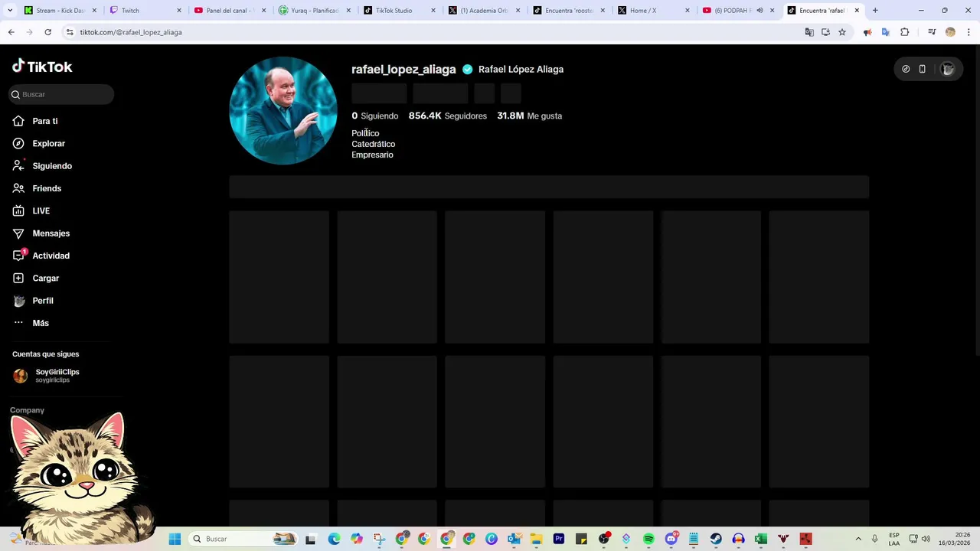The width and height of the screenshot is (980, 551).
Task: Click the Company footer heading
Action: [x=27, y=410]
